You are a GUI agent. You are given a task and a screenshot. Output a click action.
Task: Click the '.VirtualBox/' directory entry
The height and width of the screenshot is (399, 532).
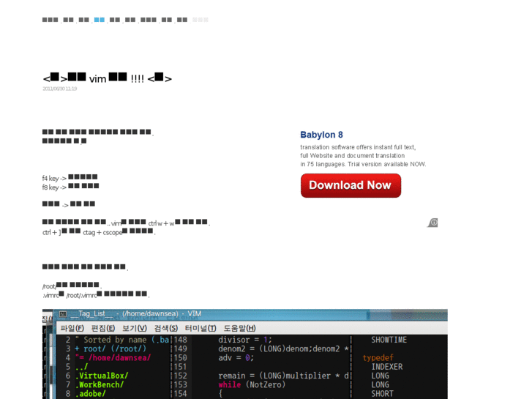coord(102,376)
